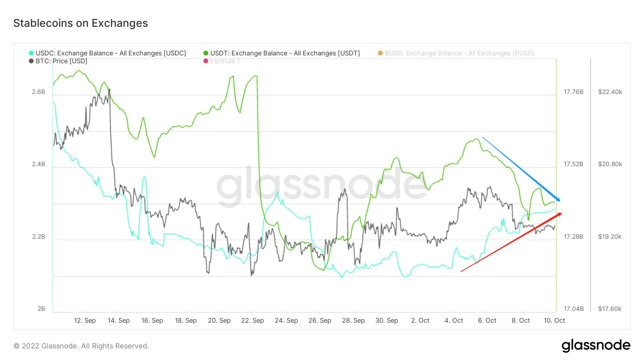Click the cyan USDC legend dot
The image size is (644, 362).
(31, 53)
